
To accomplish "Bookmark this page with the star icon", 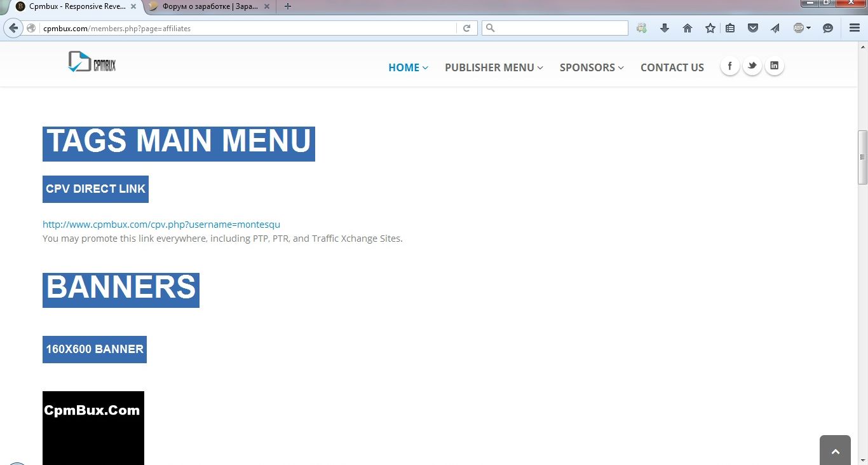I will 710,28.
